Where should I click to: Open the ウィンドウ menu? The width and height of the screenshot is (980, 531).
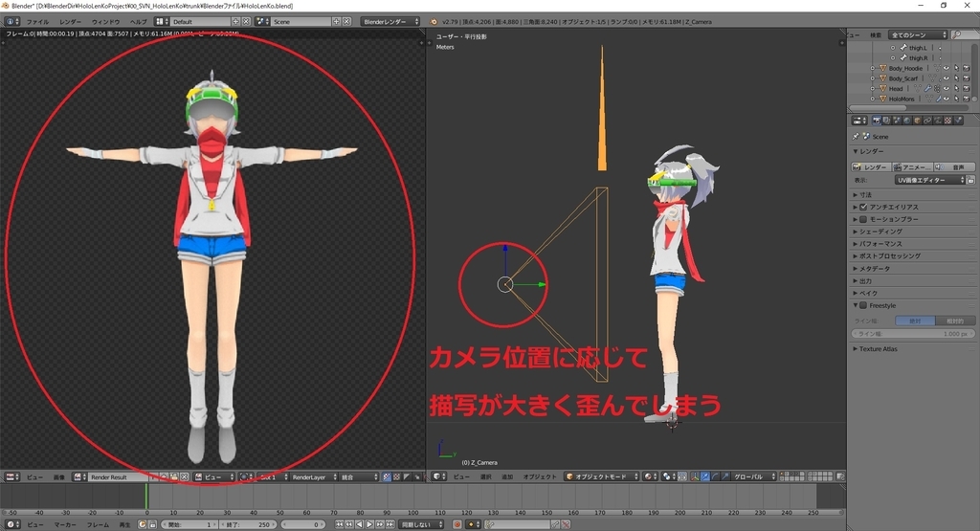click(105, 22)
